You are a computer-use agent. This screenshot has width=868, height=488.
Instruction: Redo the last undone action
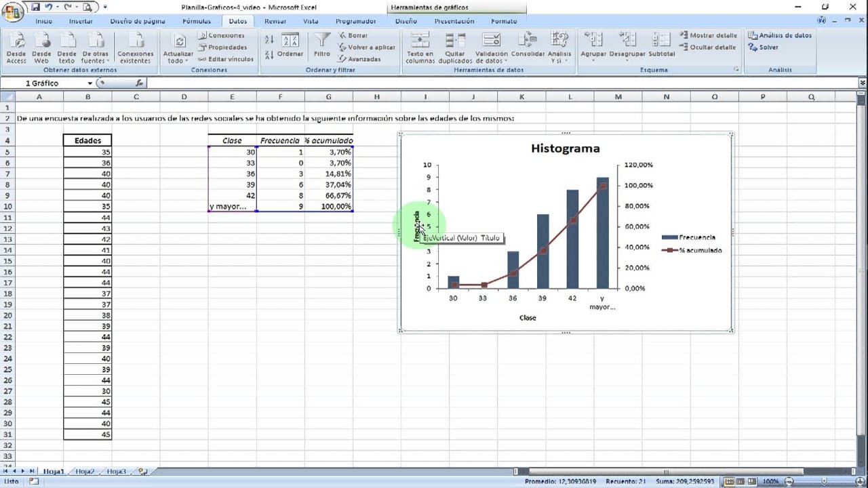(x=68, y=7)
